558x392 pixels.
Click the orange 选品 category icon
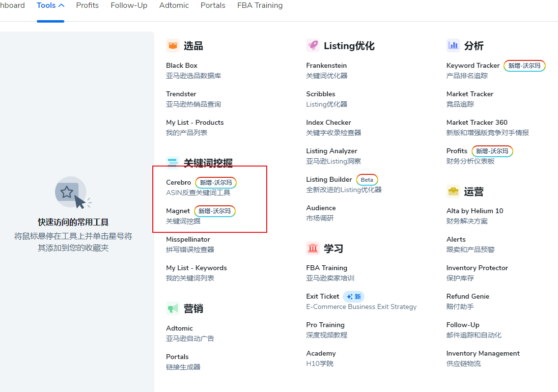[173, 45]
